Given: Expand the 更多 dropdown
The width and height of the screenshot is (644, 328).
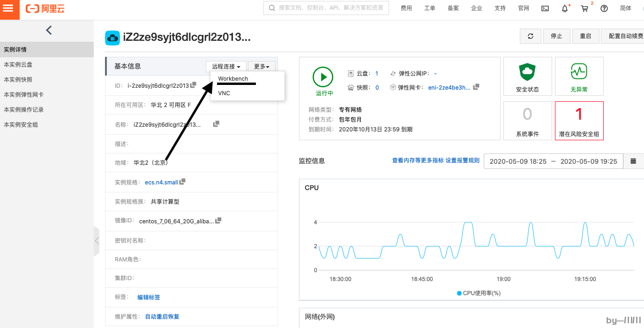Looking at the screenshot, I should (x=262, y=67).
